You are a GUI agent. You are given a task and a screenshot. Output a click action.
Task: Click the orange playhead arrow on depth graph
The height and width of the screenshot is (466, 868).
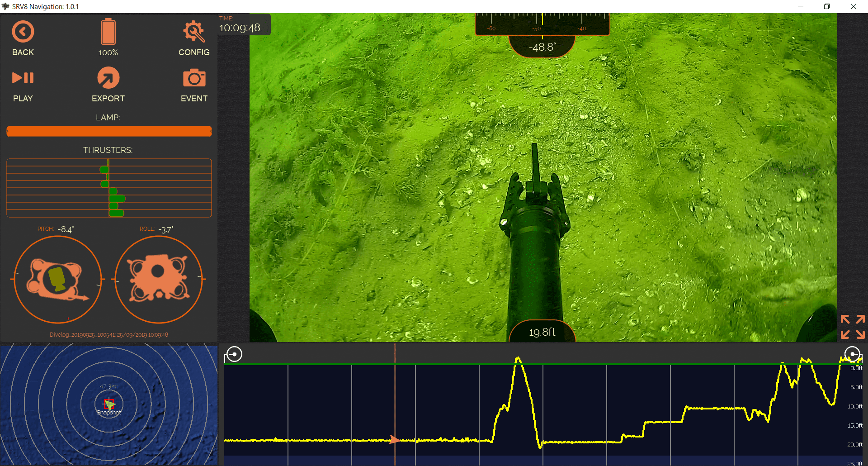point(395,439)
